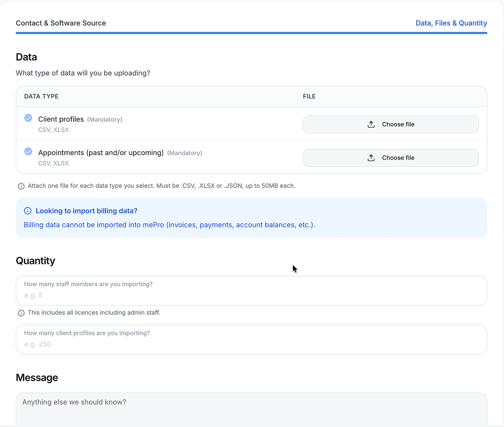Click the upload icon in Appointments row
This screenshot has height=427, width=504.
pos(371,158)
